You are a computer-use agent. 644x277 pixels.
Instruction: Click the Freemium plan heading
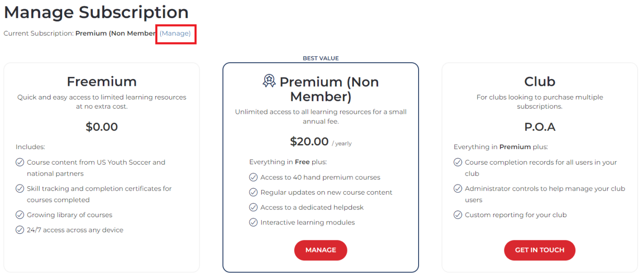tap(101, 81)
